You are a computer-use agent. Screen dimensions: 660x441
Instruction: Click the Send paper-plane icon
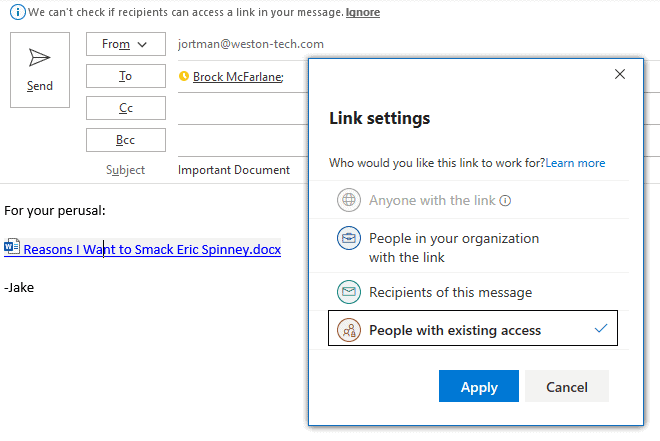point(40,58)
